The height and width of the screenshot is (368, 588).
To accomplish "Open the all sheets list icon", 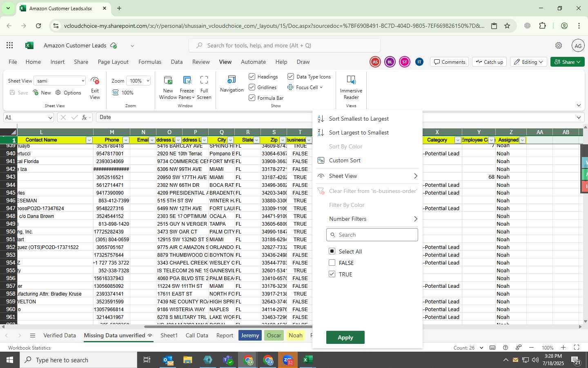I will click(x=33, y=336).
